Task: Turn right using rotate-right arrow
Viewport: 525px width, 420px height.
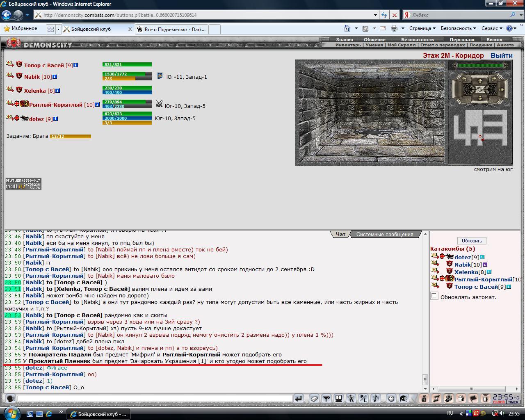Action: tap(493, 79)
